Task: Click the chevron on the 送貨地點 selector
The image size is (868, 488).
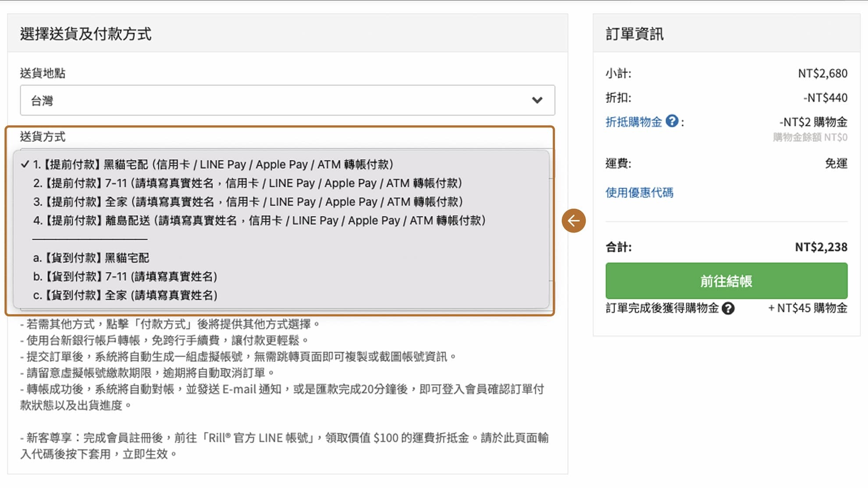Action: pos(537,100)
